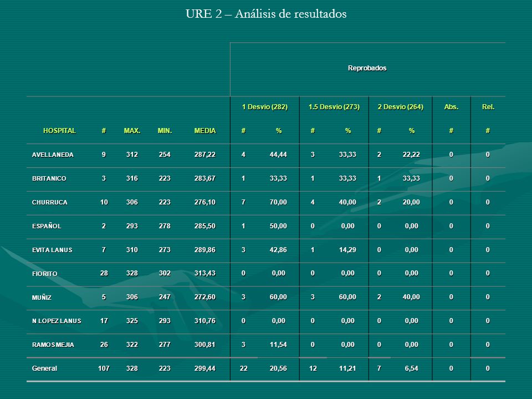Click Fiorito media value 313,43

205,273
